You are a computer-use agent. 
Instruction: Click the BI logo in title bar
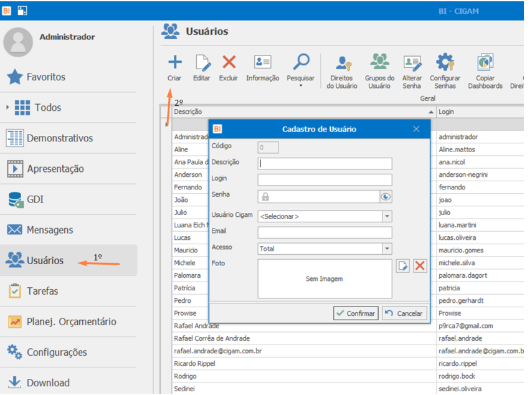pyautogui.click(x=6, y=11)
